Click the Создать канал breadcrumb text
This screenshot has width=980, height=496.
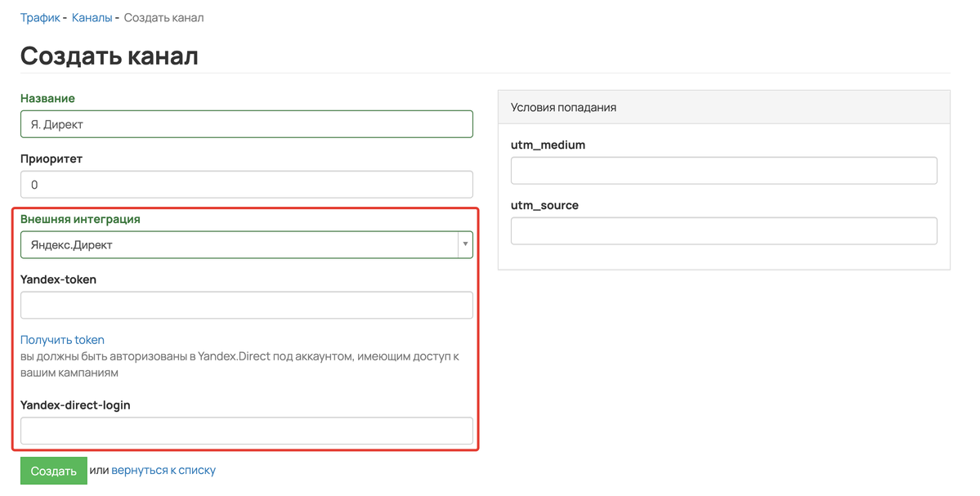(163, 17)
